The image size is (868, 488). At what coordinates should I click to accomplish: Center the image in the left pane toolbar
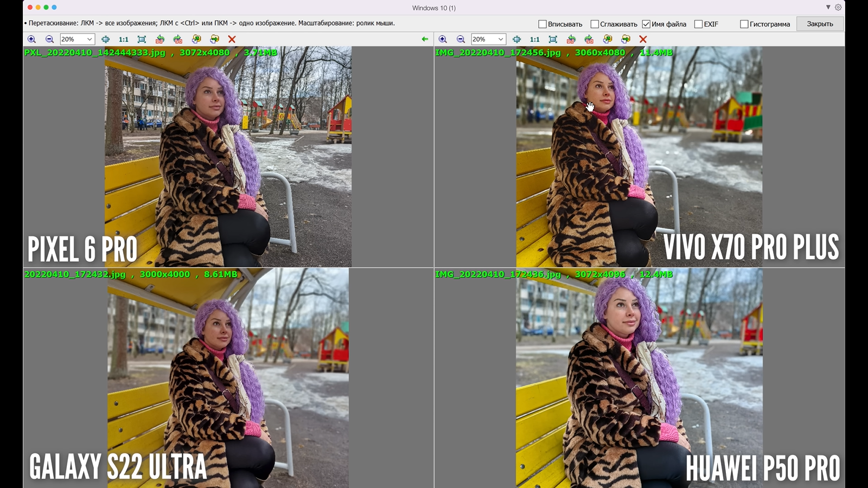click(x=105, y=39)
